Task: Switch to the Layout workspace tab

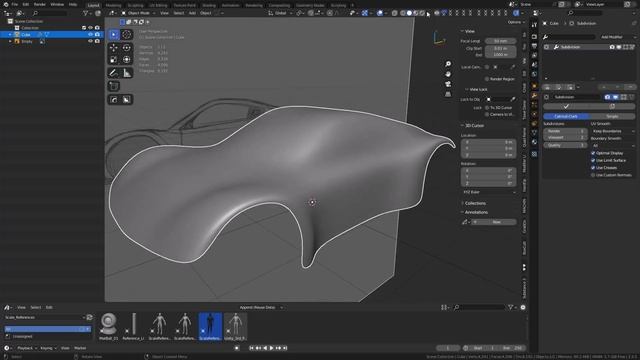Action: [93, 5]
